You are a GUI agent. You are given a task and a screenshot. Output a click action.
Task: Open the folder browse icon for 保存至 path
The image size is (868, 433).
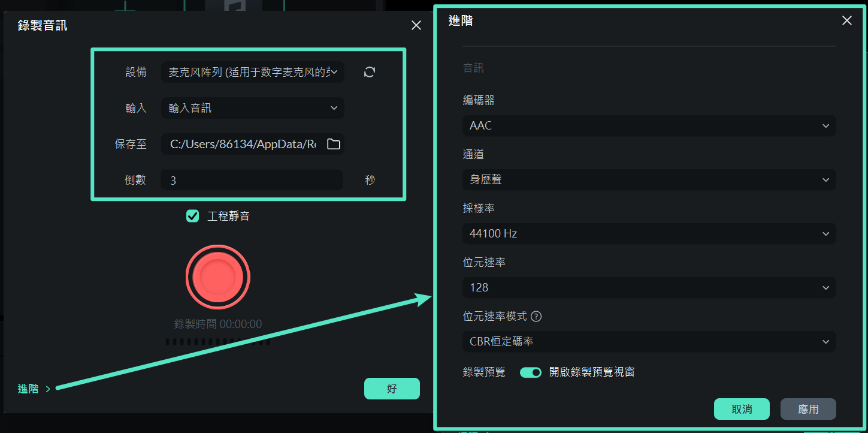[x=333, y=144]
